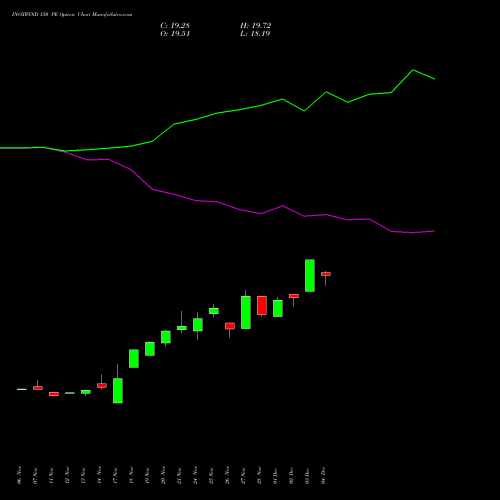The width and height of the screenshot is (500, 500).
Task: Click the '17 Nov' date label
Action: click(x=115, y=475)
